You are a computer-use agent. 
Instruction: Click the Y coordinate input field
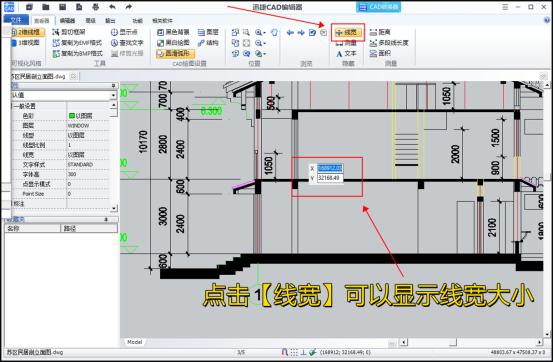(x=330, y=178)
